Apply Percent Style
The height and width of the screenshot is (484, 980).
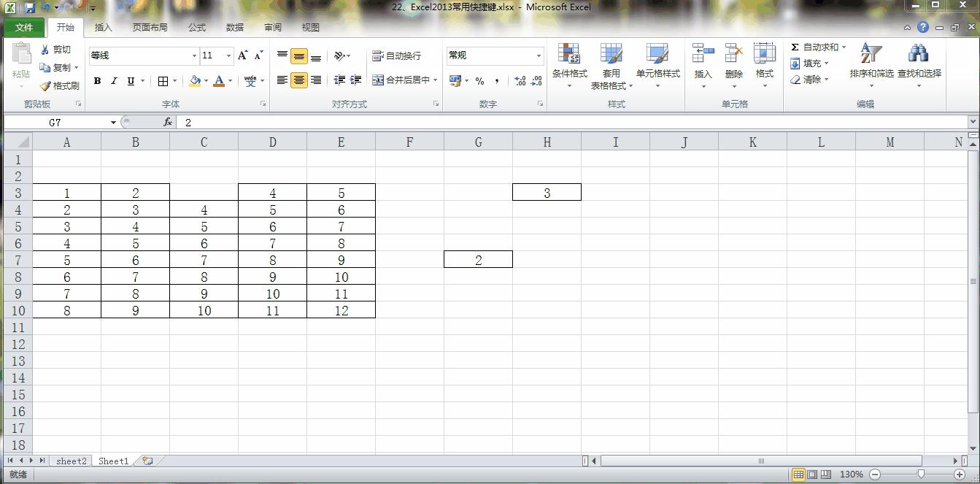(x=479, y=81)
